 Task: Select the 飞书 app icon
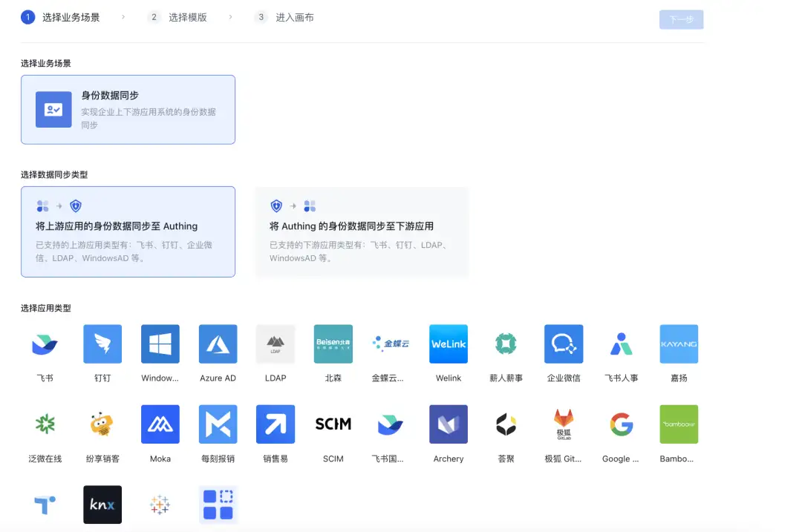[x=45, y=344]
